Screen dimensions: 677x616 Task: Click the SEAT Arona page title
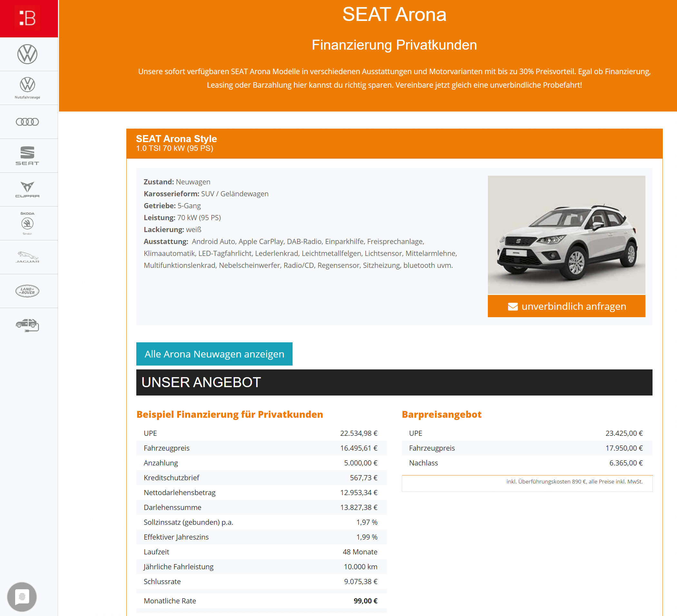tap(394, 15)
